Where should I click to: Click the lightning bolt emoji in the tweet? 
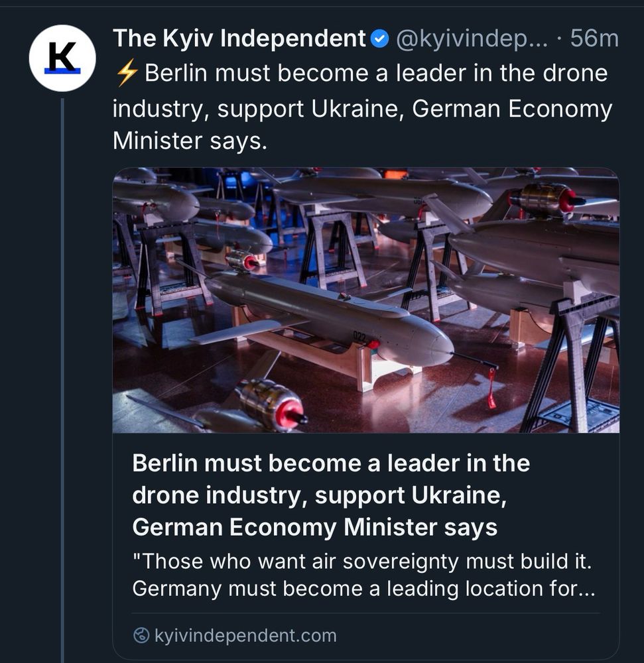[x=126, y=74]
